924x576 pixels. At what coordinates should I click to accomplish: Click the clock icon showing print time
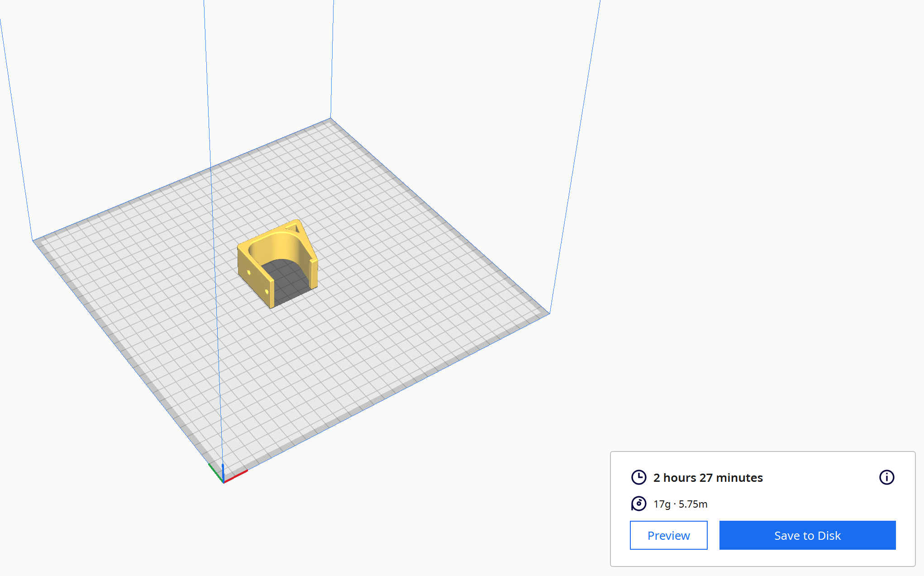[x=638, y=477]
